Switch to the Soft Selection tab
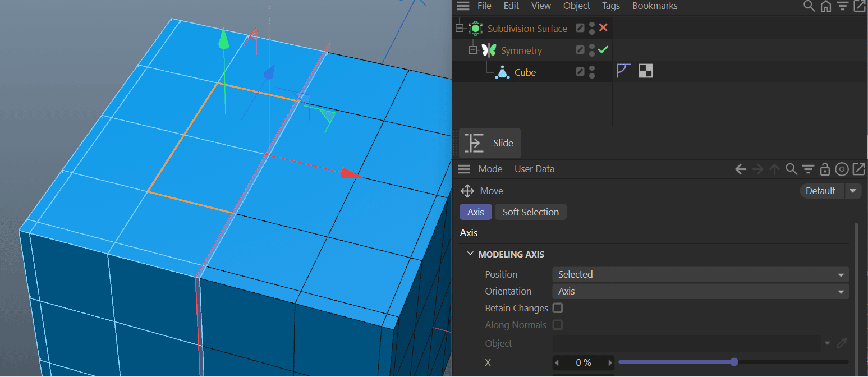 point(530,212)
